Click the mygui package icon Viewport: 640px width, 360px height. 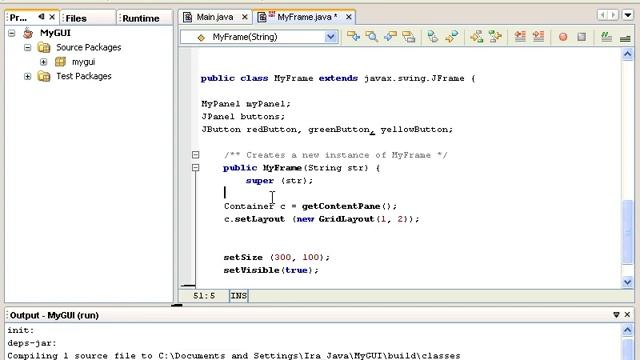(x=60, y=62)
